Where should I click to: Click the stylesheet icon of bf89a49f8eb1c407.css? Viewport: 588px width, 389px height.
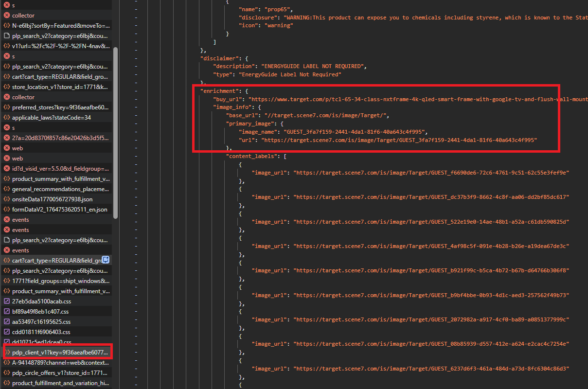pyautogui.click(x=7, y=312)
